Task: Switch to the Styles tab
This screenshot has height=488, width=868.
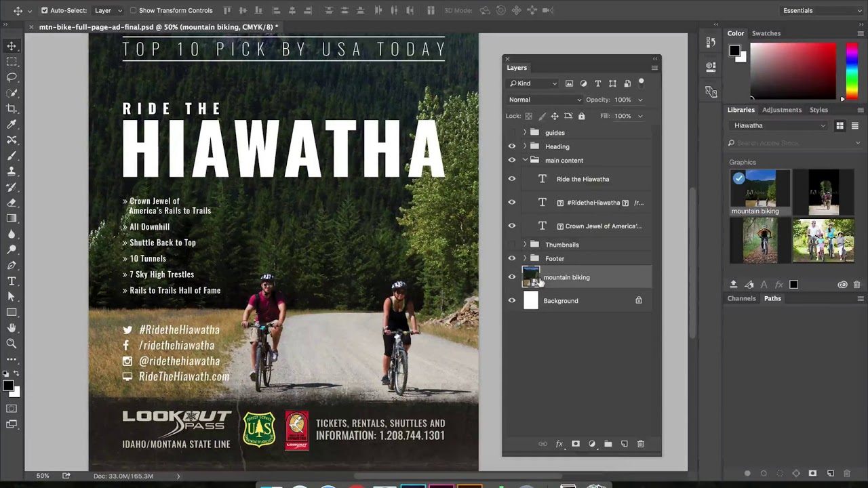Action: coord(818,110)
